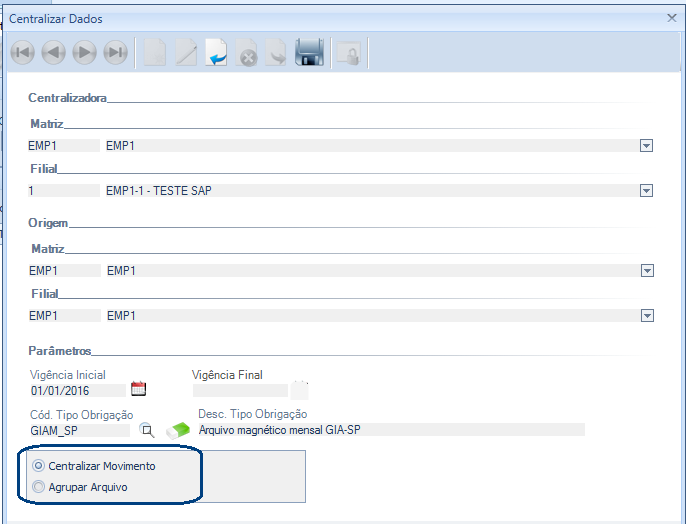Click Vigência Inicial date field 01/01/2016
686x524 pixels.
click(77, 391)
